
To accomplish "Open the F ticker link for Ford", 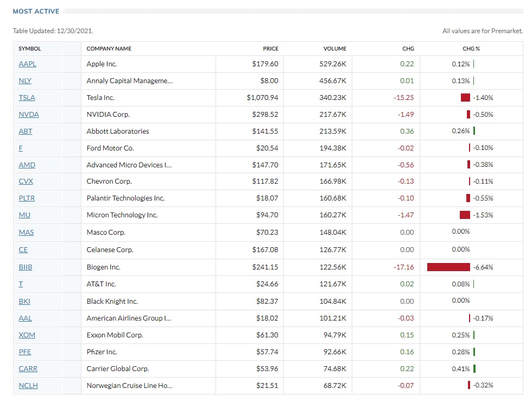I will [x=21, y=148].
